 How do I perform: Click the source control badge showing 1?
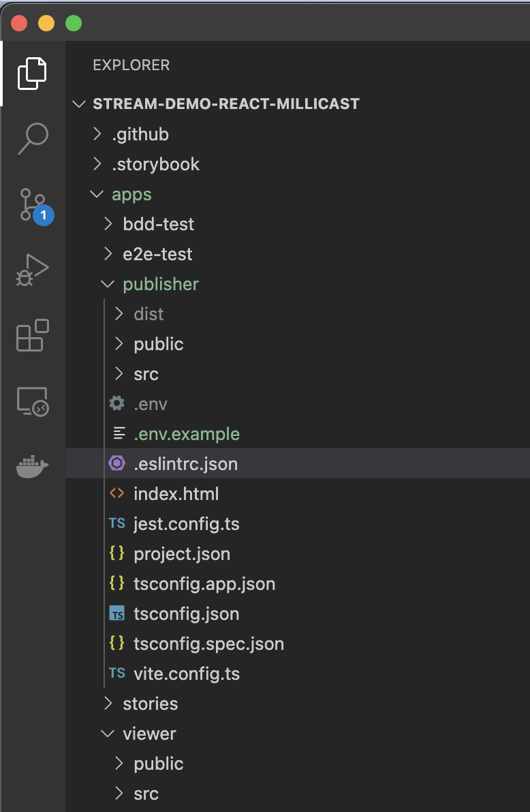pyautogui.click(x=44, y=215)
